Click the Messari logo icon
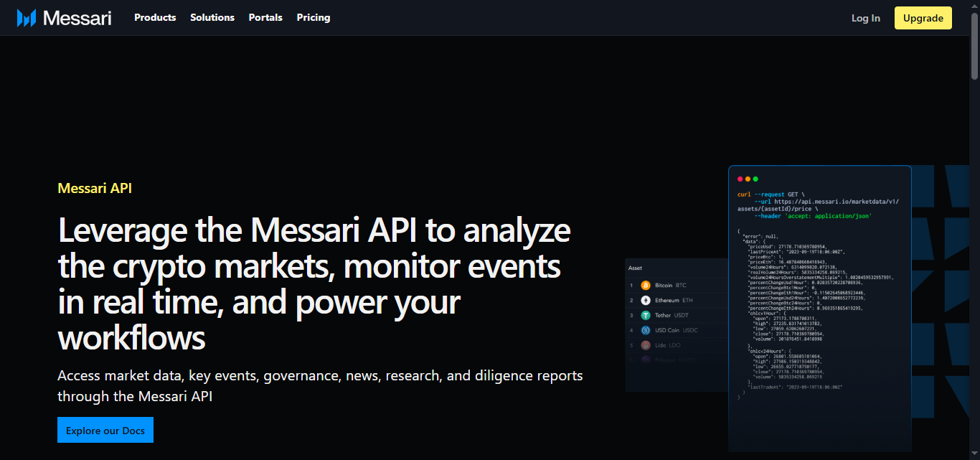 (27, 18)
